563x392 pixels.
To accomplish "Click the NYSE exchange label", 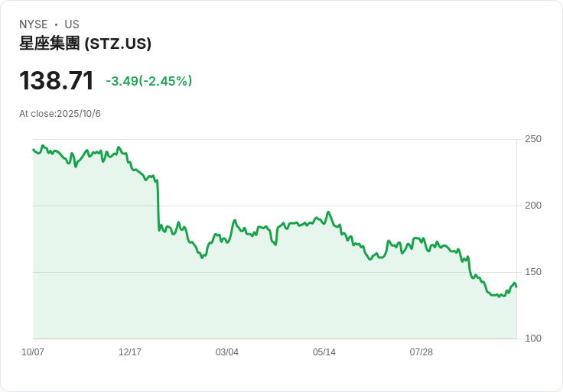I will click(34, 24).
